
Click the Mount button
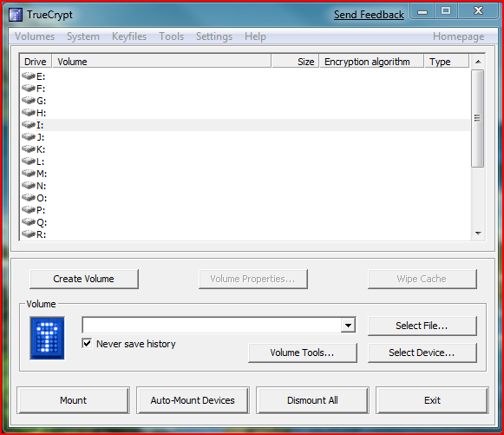[x=73, y=400]
